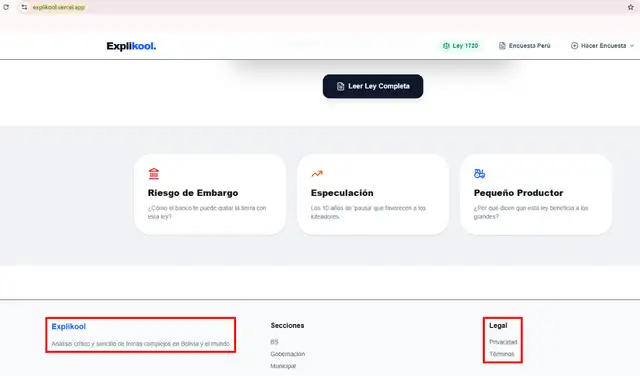Click the Pequeño Productor description text
The height and width of the screenshot is (376, 640).
(531, 212)
